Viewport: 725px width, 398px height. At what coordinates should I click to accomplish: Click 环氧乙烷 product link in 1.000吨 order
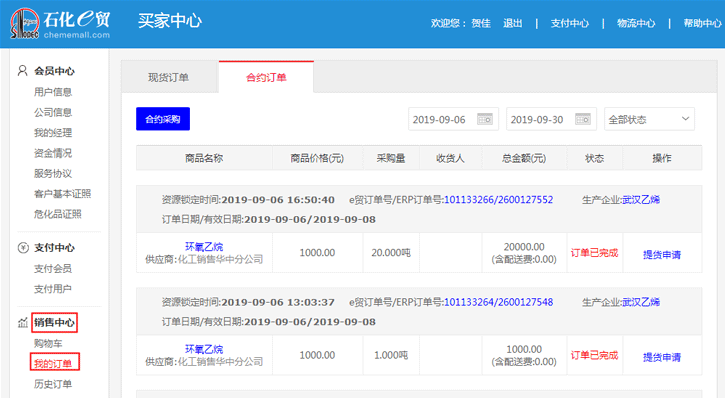204,349
